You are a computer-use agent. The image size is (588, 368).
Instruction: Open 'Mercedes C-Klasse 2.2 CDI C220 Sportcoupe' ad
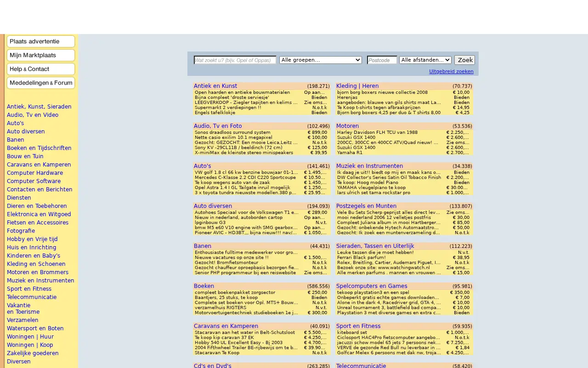point(245,178)
